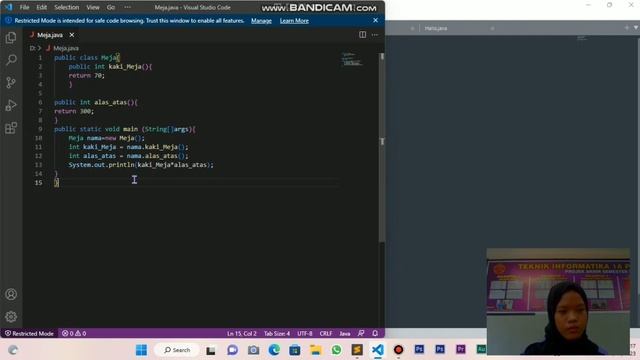640x360 pixels.
Task: Click the VS Code editor vertical scrollbar
Action: coord(382,147)
